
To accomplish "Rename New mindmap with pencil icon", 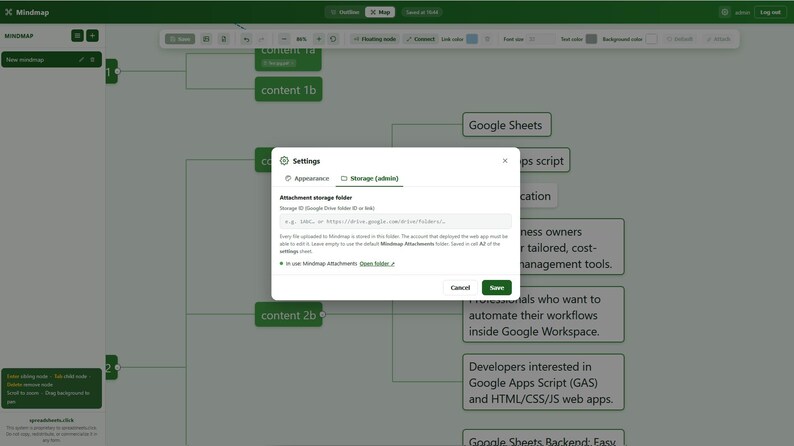I will pyautogui.click(x=81, y=60).
